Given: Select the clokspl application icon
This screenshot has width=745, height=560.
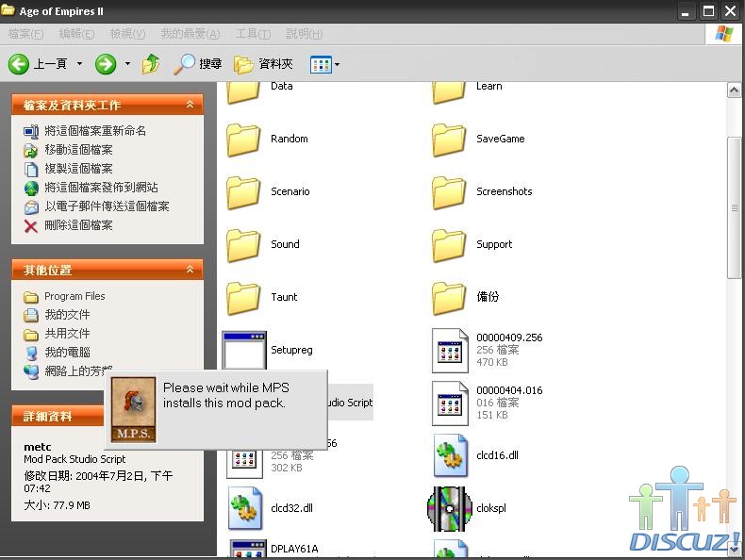Looking at the screenshot, I should (449, 508).
